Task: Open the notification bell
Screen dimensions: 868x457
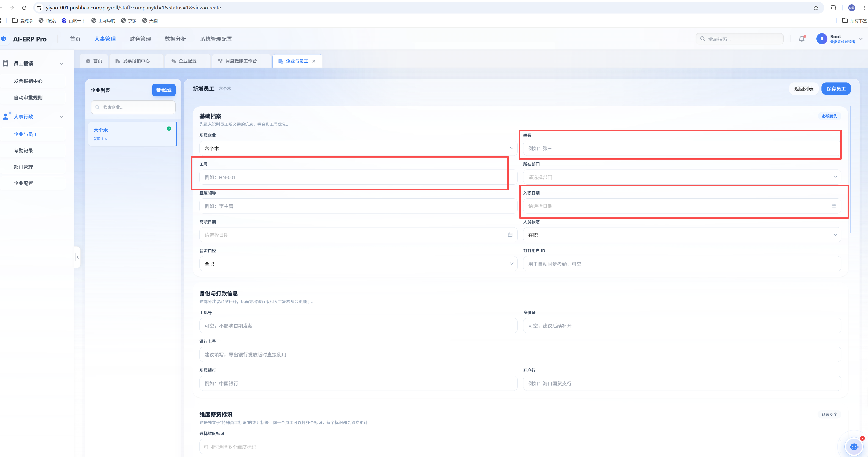Action: [x=802, y=39]
